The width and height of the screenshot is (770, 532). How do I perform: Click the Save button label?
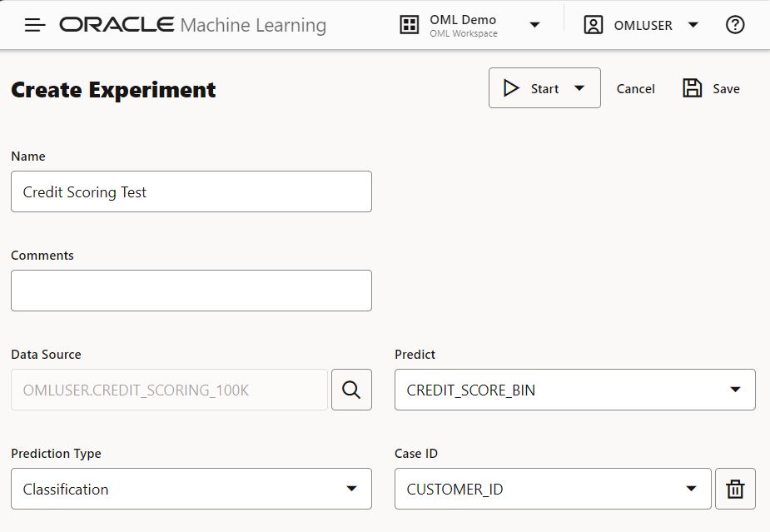coord(726,88)
